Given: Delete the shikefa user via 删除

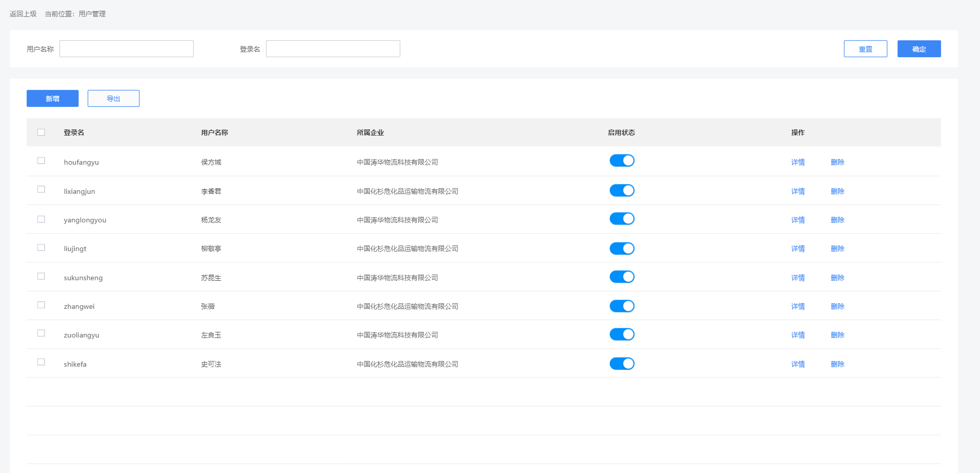Looking at the screenshot, I should tap(837, 364).
